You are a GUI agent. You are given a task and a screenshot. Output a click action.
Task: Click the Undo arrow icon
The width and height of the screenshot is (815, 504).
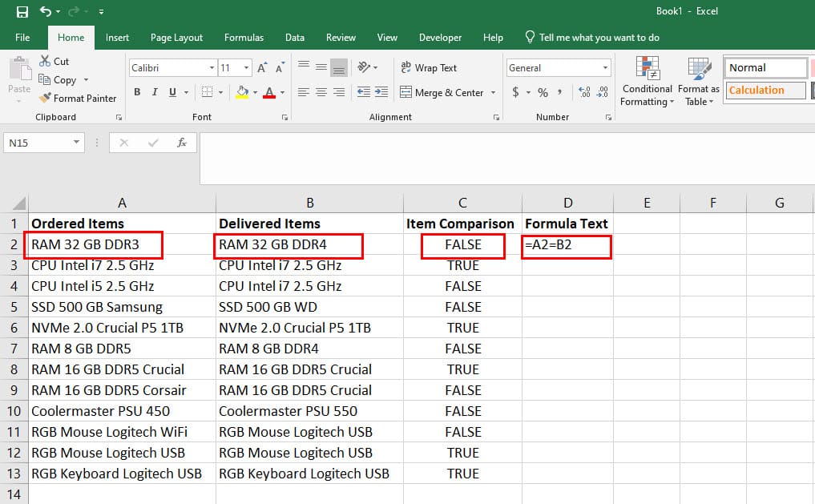point(46,11)
